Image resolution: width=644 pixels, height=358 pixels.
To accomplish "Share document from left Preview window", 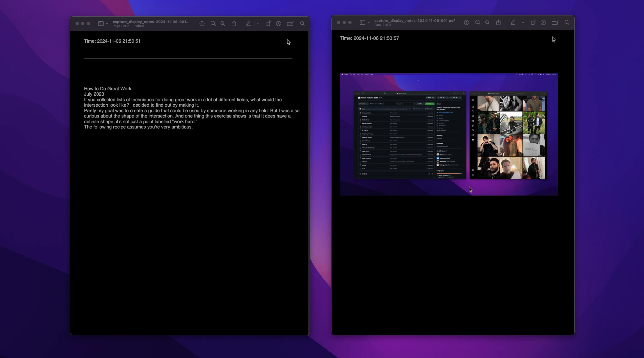I will (x=234, y=24).
